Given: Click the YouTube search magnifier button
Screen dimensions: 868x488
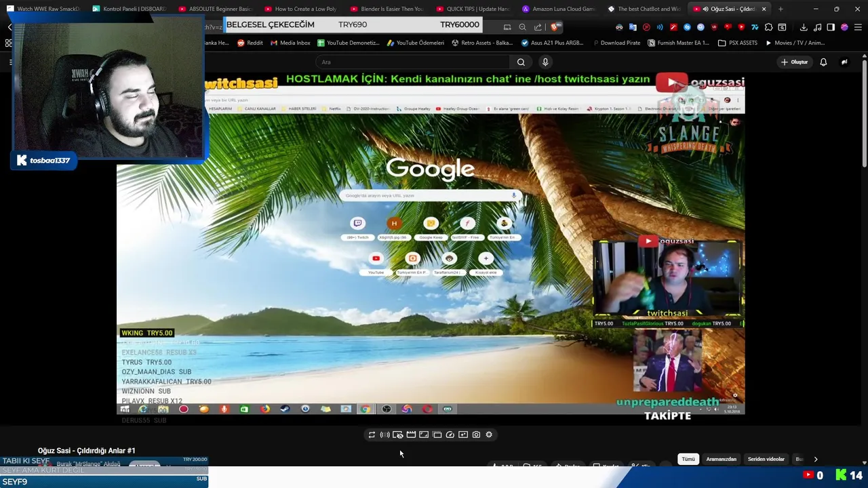Looking at the screenshot, I should coord(521,62).
